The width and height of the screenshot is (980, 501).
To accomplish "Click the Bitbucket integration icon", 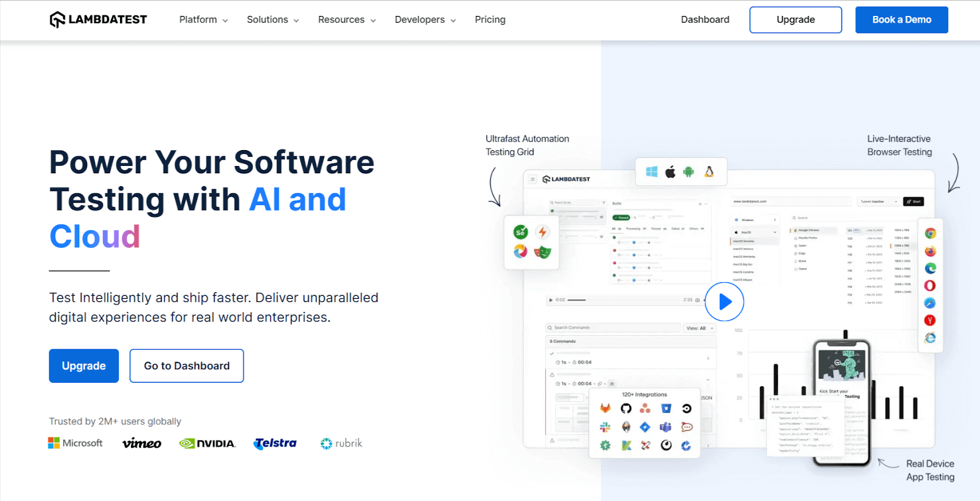I will (x=666, y=409).
